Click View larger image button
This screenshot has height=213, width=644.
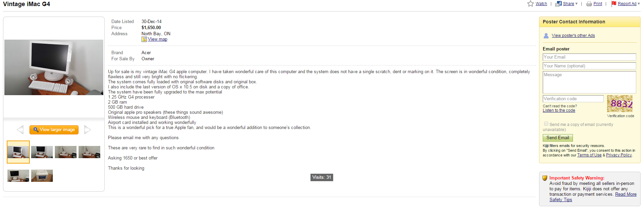(x=54, y=130)
